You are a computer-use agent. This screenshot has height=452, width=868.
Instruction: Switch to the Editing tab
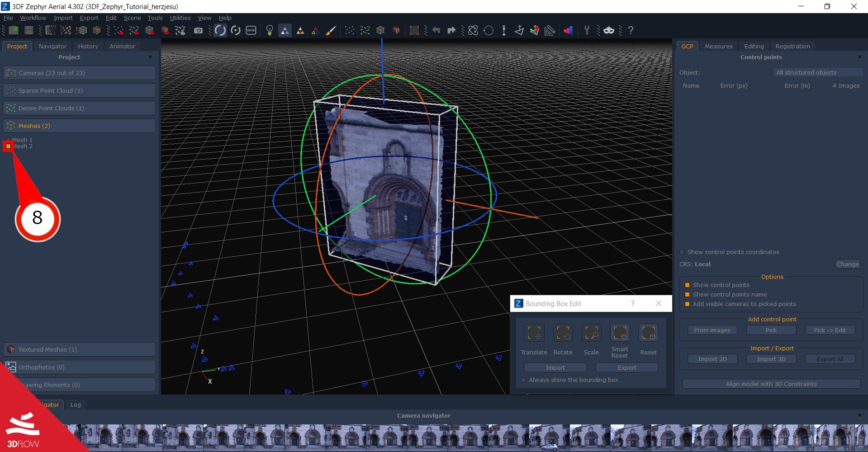pyautogui.click(x=754, y=46)
